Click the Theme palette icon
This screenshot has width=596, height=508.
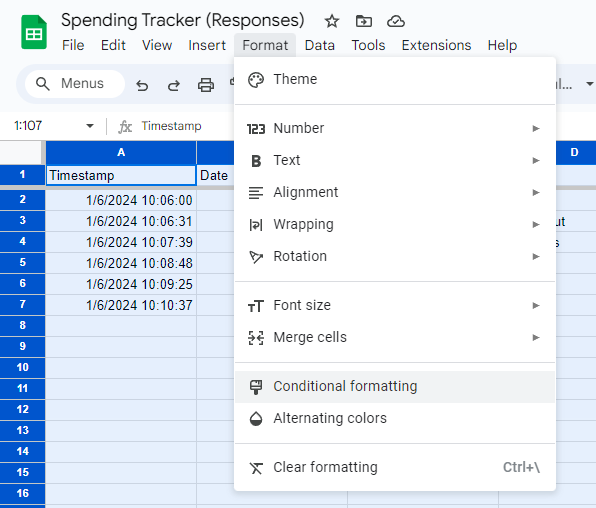point(256,80)
